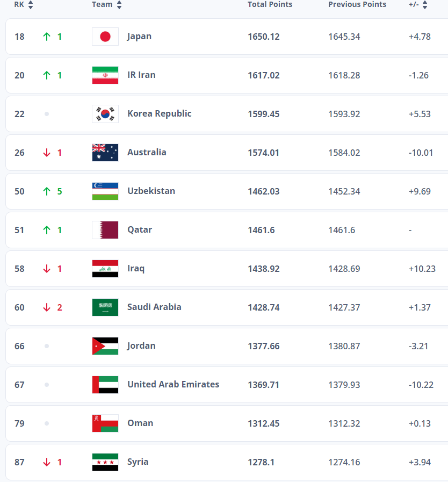448x482 pixels.
Task: Open the Jordan team link
Action: 141,346
